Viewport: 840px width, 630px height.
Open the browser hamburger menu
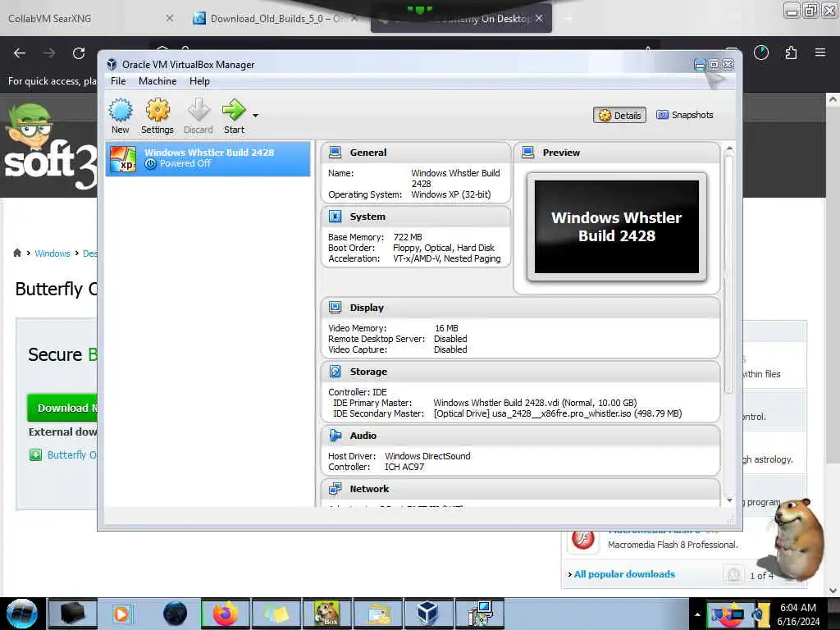point(820,52)
